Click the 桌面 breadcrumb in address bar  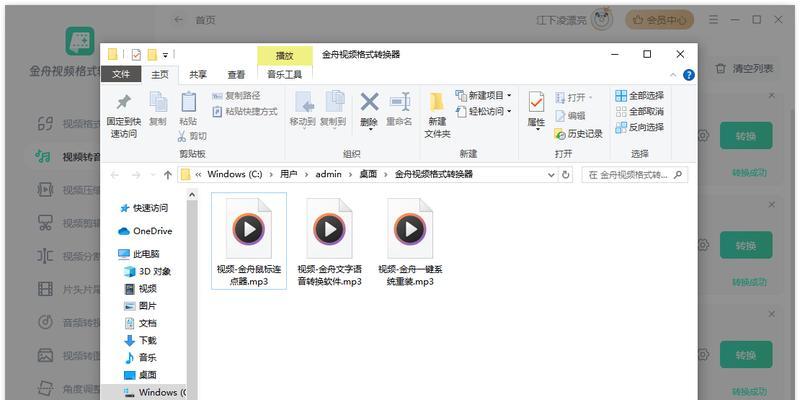[x=368, y=174]
